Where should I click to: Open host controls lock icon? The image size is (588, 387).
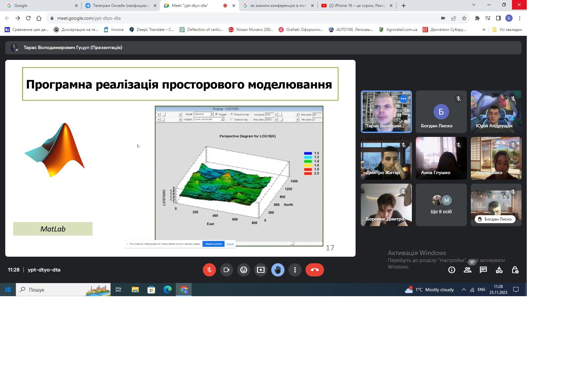pyautogui.click(x=515, y=270)
